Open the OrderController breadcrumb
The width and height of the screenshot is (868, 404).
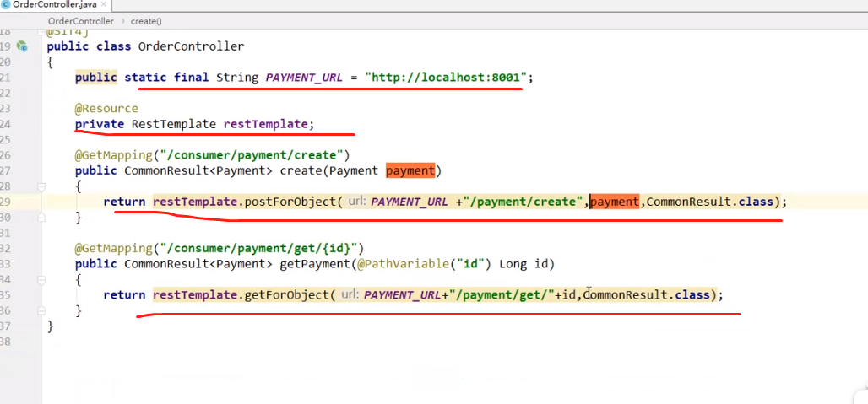(81, 21)
